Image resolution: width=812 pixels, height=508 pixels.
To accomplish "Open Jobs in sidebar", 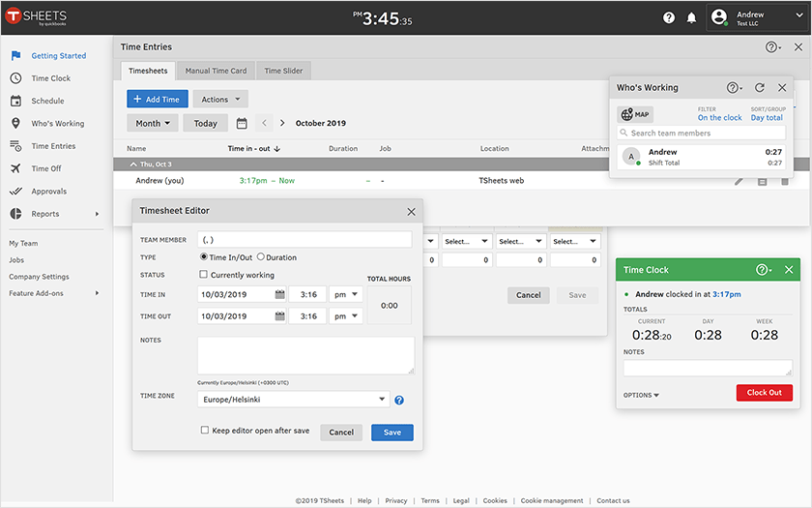I will click(16, 259).
